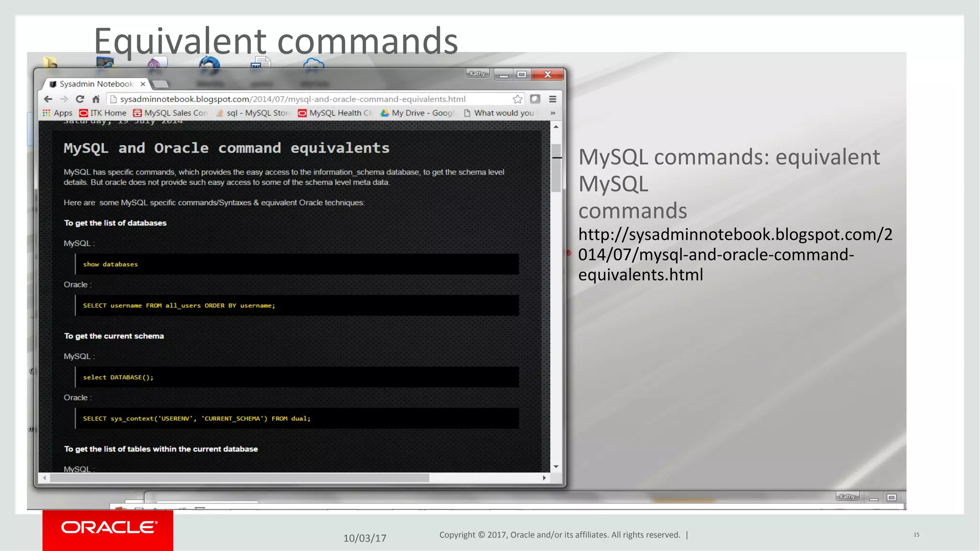
Task: Click the 'MySQL and Oracle command equivalents' title
Action: (227, 148)
